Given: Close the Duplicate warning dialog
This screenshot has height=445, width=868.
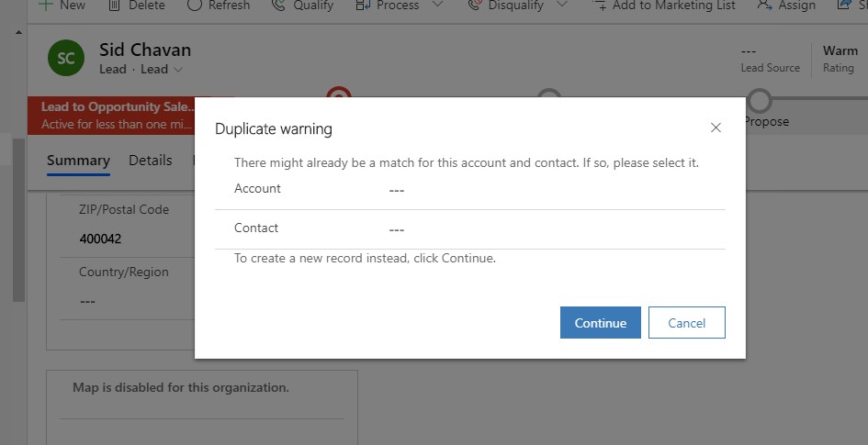Looking at the screenshot, I should pyautogui.click(x=716, y=128).
